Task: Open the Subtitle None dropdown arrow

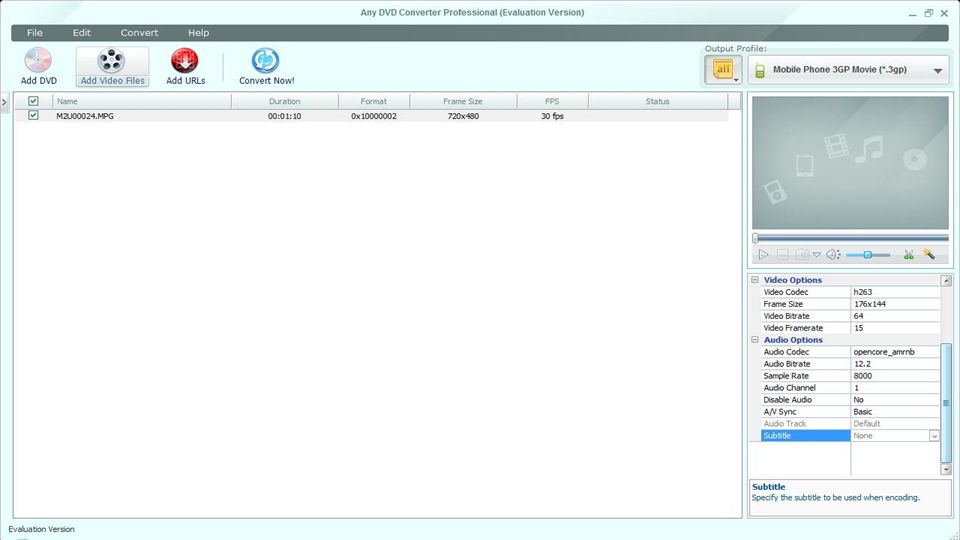Action: (934, 436)
